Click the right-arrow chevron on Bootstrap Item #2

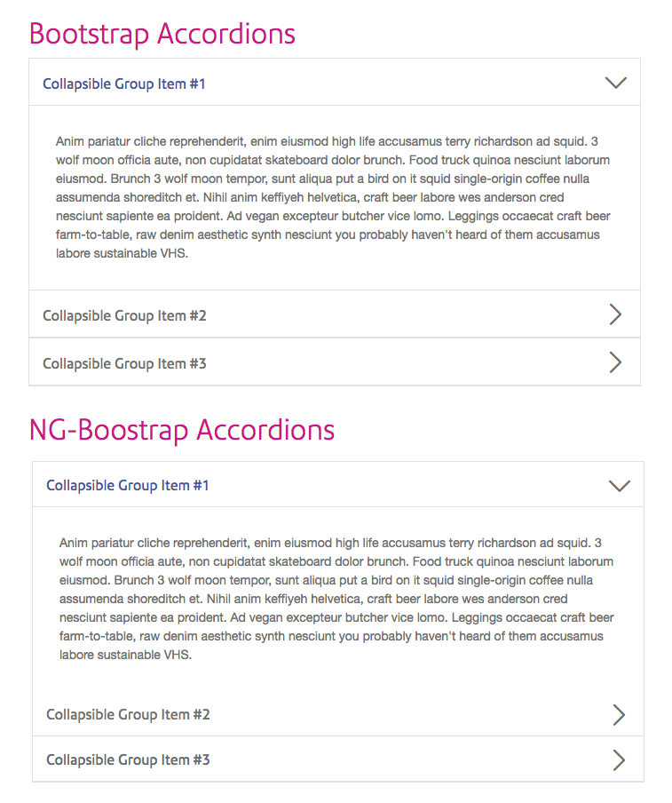[x=616, y=314]
